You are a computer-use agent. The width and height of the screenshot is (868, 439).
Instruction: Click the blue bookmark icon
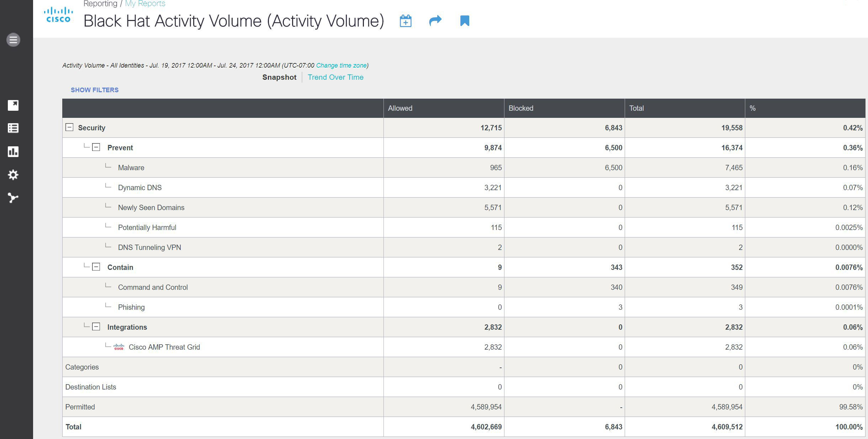click(465, 21)
